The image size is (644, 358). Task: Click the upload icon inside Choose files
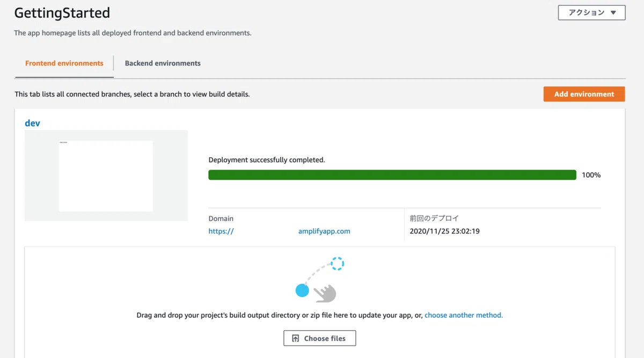pos(295,339)
